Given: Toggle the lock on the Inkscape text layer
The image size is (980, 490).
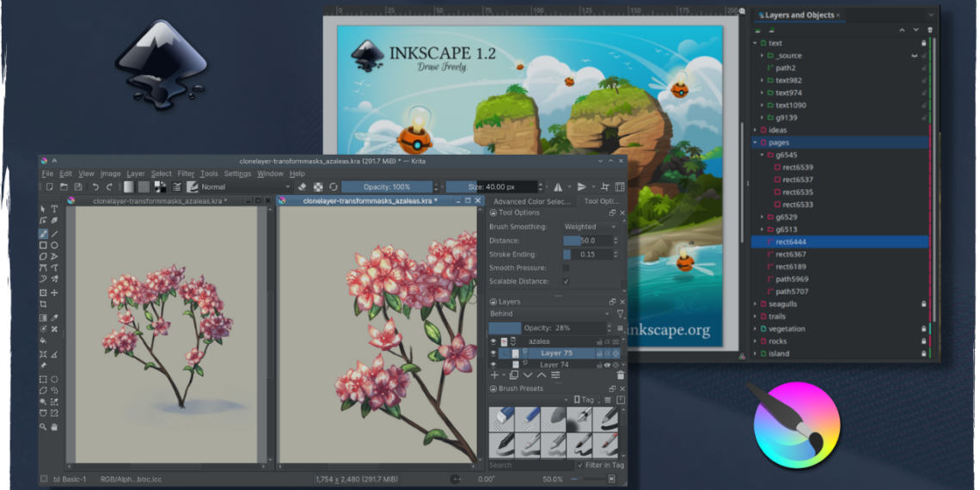Looking at the screenshot, I should pyautogui.click(x=924, y=43).
